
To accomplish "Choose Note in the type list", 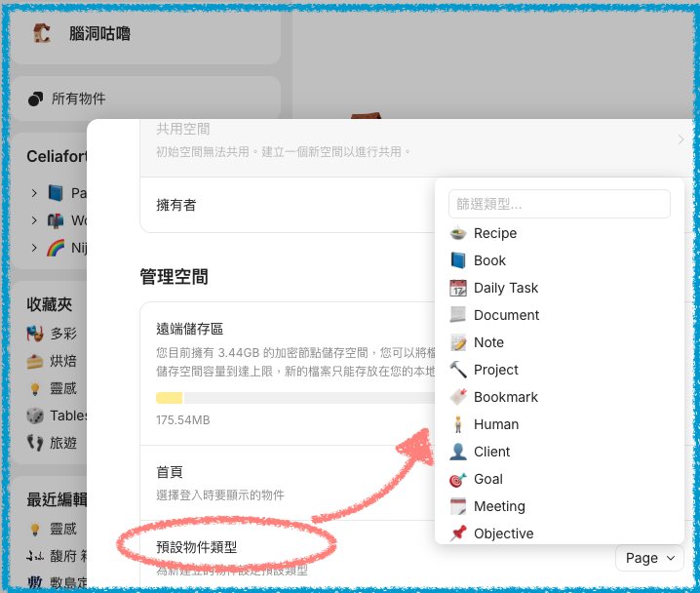I will [x=488, y=342].
